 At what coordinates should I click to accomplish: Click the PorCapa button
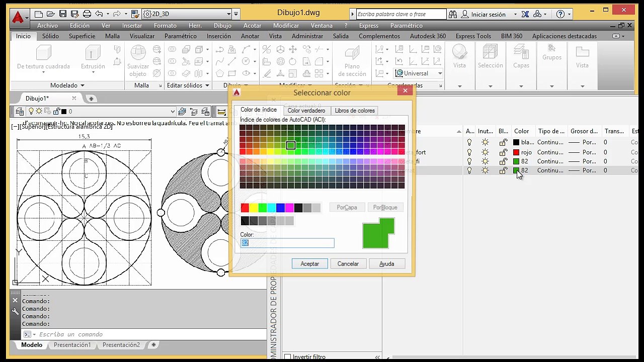click(x=347, y=207)
